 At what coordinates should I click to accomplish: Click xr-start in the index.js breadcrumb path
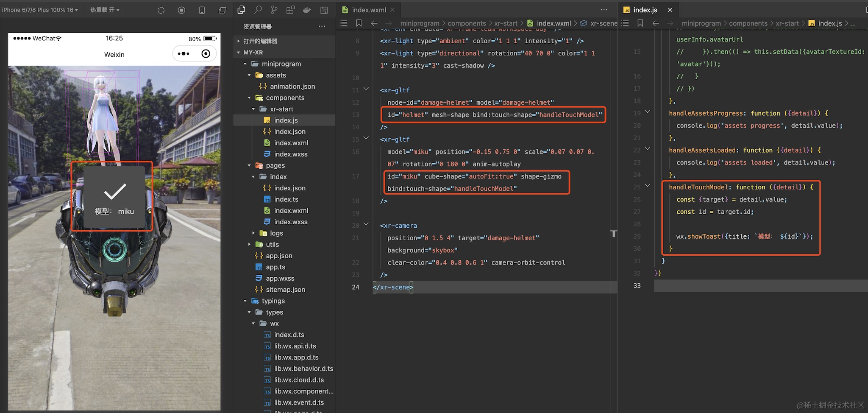click(787, 23)
